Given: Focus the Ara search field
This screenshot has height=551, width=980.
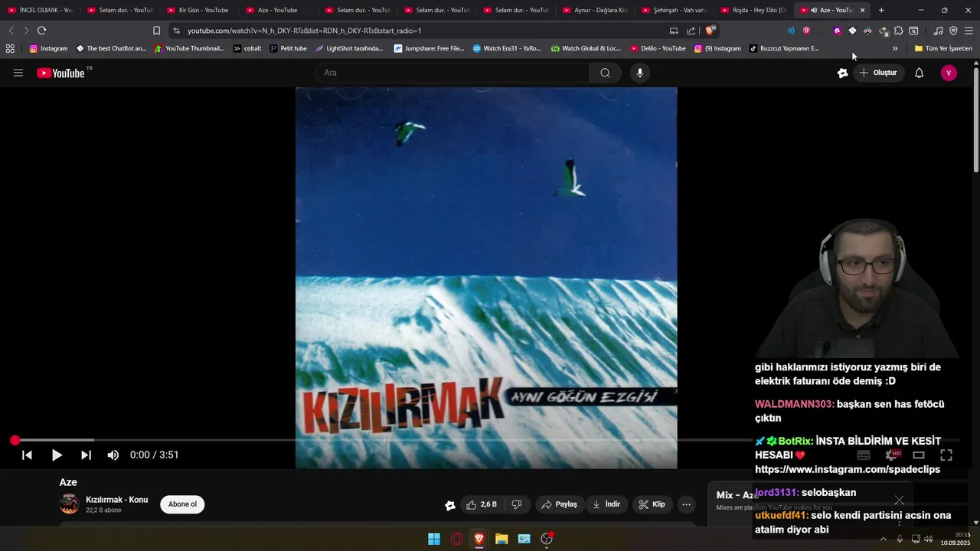Looking at the screenshot, I should (x=452, y=73).
